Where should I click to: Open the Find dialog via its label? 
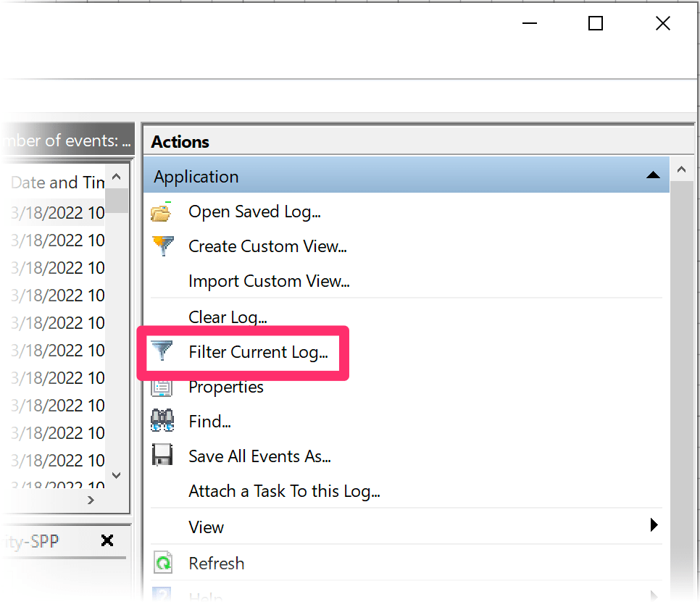coord(209,421)
